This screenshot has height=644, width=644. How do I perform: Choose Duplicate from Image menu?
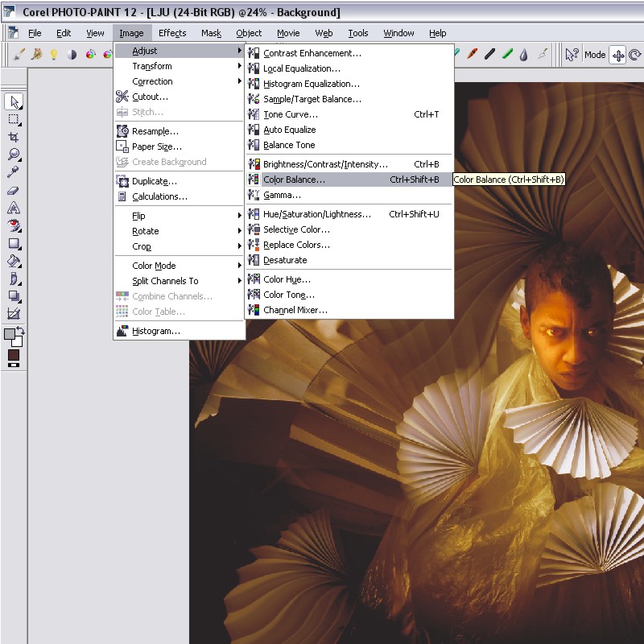pyautogui.click(x=179, y=181)
